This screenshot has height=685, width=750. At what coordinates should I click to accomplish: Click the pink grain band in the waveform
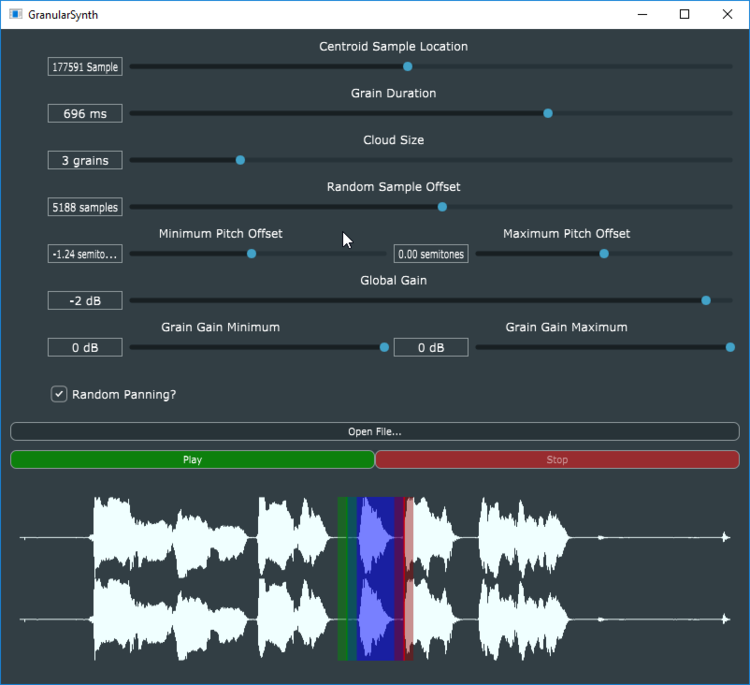409,579
